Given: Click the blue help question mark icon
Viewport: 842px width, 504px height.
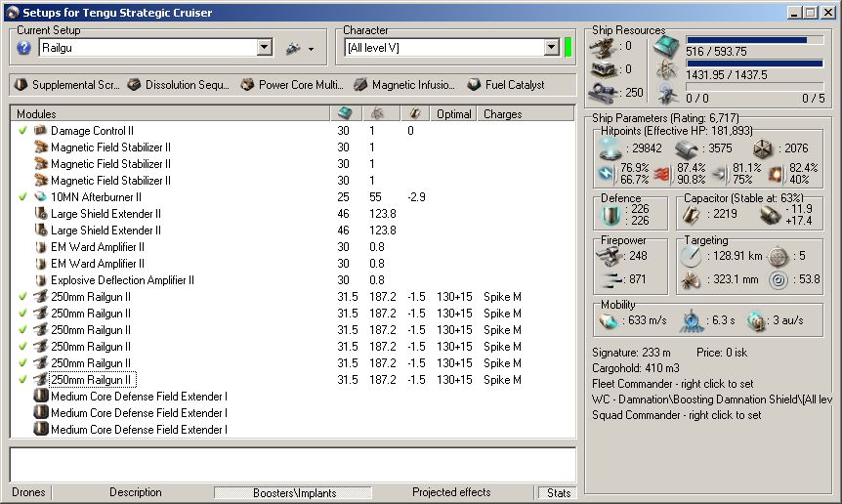Looking at the screenshot, I should pyautogui.click(x=23, y=48).
